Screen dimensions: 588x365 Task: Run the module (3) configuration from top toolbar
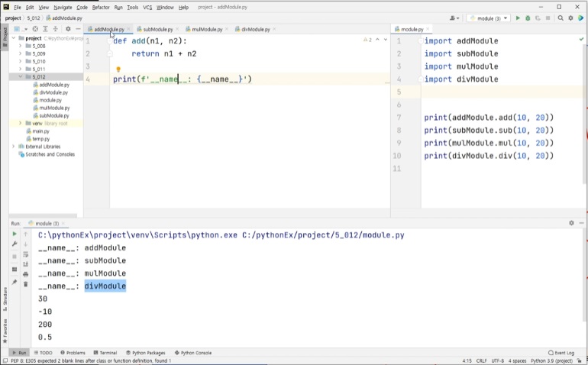[x=518, y=18]
